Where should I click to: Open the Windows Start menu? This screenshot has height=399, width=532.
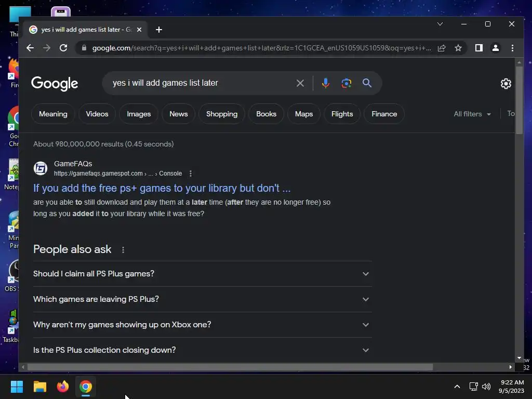click(x=17, y=387)
